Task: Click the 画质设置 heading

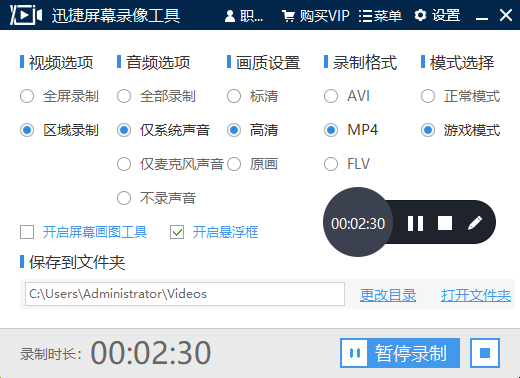Action: 268,63
